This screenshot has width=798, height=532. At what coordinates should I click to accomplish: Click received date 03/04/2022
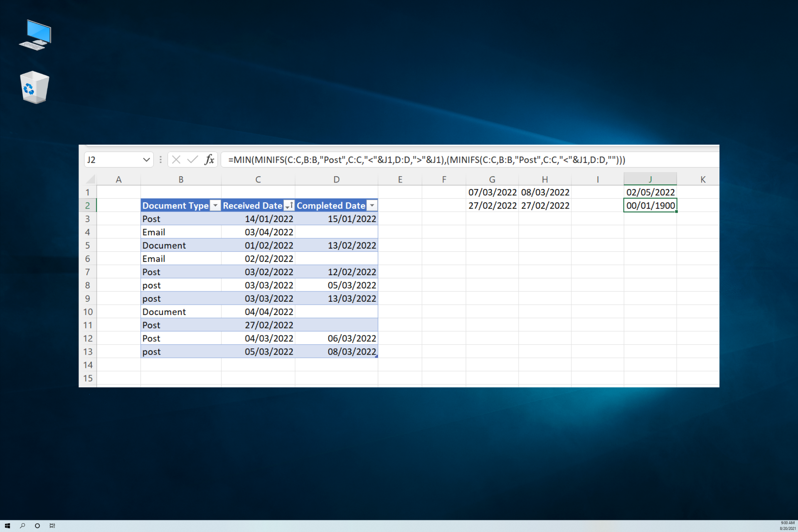(258, 232)
